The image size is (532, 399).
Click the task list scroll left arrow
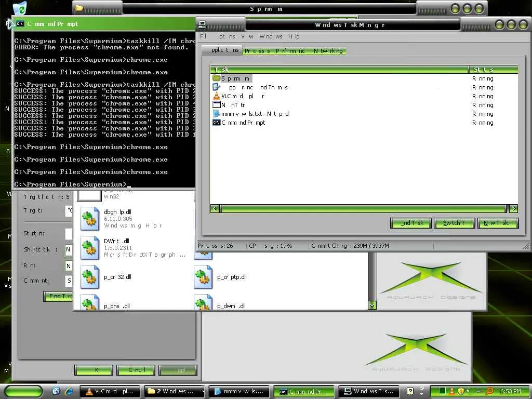(215, 208)
